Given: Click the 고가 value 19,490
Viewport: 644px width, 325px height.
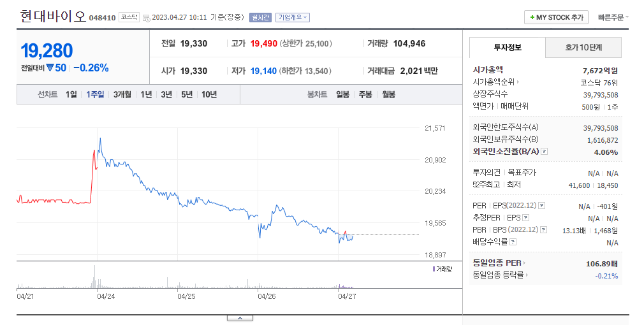Looking at the screenshot, I should [264, 43].
